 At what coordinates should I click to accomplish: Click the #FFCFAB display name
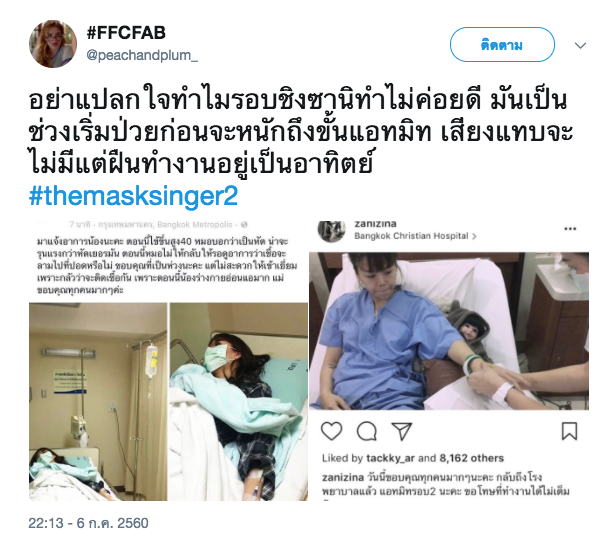(126, 33)
